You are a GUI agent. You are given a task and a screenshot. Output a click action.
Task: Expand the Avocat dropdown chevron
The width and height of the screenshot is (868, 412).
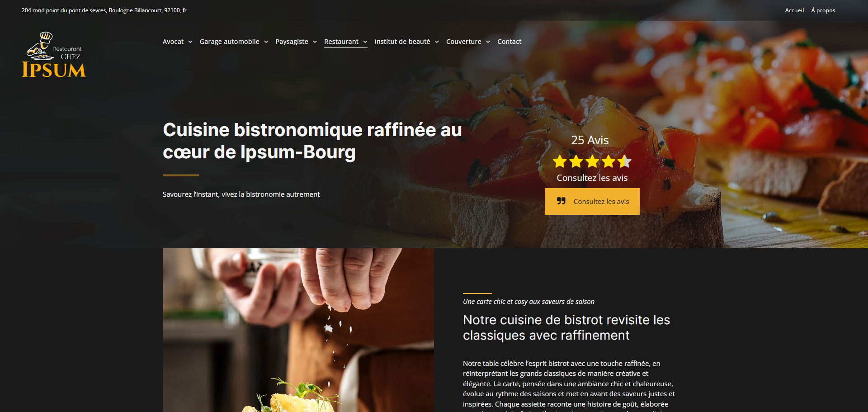click(x=190, y=42)
